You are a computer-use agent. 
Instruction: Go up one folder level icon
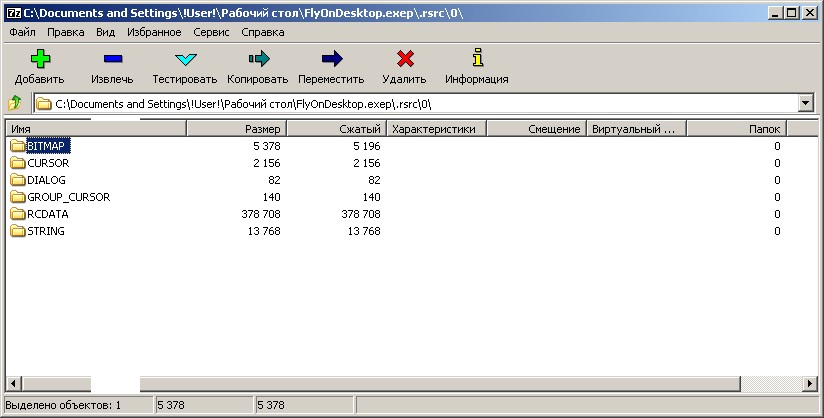click(x=15, y=103)
